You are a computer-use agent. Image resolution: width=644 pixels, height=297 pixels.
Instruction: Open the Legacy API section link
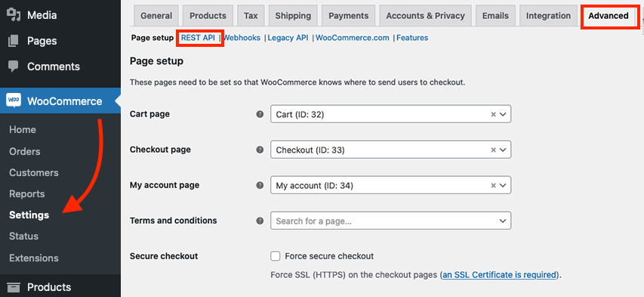[288, 38]
